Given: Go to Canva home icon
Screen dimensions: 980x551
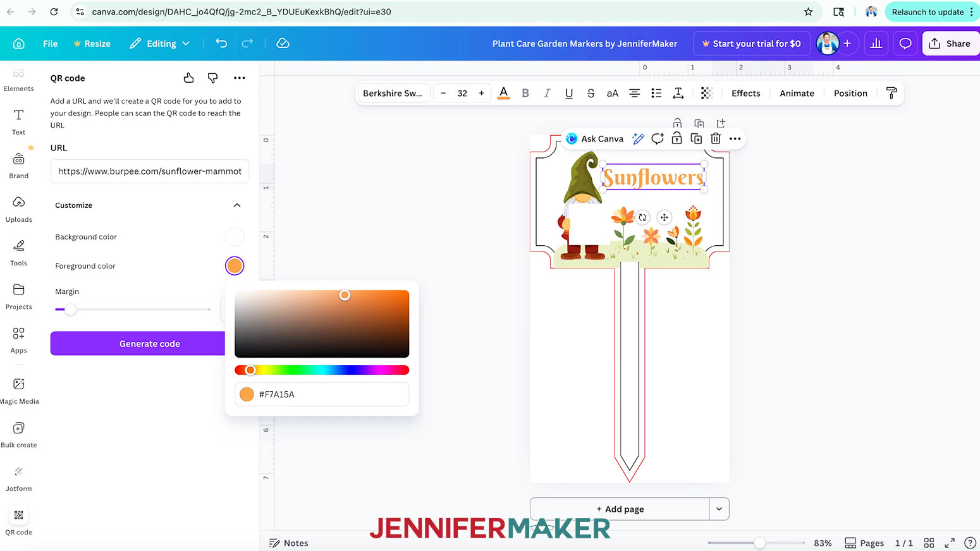Looking at the screenshot, I should coord(19,44).
